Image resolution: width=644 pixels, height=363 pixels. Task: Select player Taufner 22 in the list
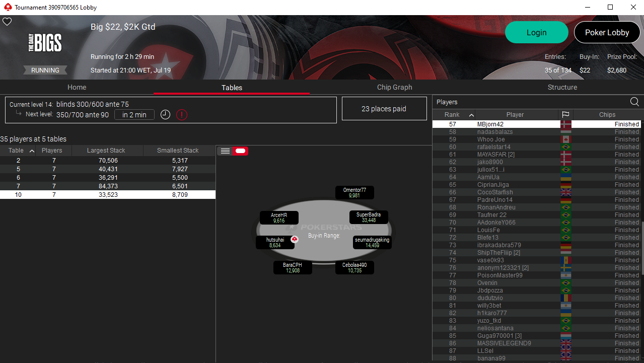click(x=536, y=215)
